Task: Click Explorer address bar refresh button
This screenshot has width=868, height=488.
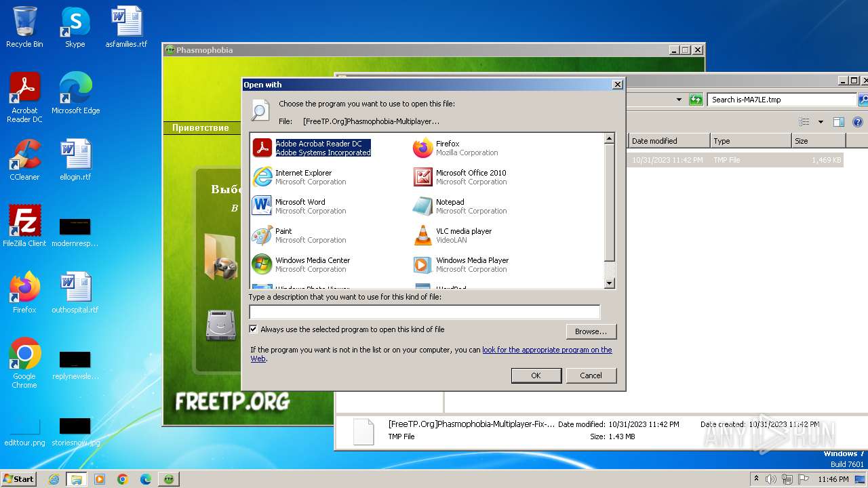Action: pyautogui.click(x=696, y=100)
